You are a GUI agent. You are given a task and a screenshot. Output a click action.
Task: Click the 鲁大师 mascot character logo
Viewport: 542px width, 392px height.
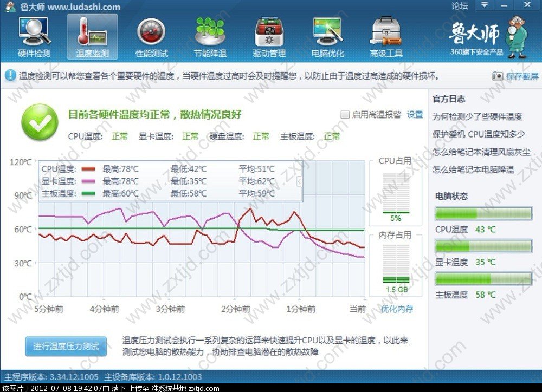point(517,37)
